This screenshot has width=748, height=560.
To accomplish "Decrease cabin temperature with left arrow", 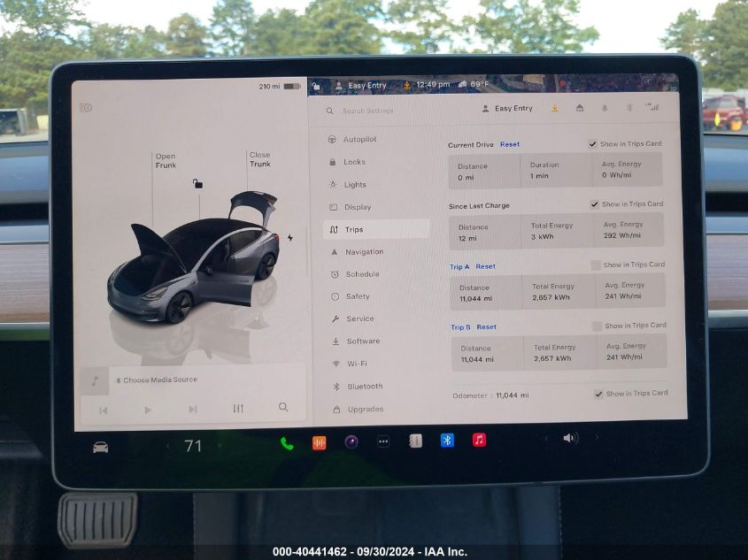I will (x=168, y=447).
